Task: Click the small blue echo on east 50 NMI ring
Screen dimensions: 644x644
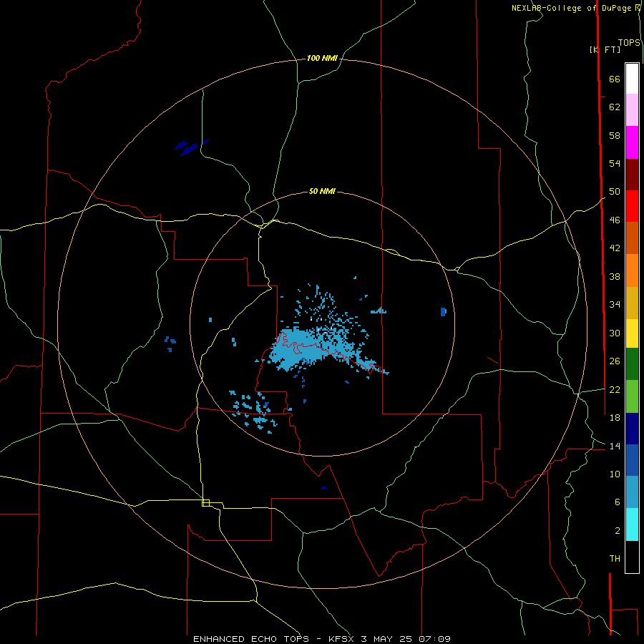Action: click(443, 312)
